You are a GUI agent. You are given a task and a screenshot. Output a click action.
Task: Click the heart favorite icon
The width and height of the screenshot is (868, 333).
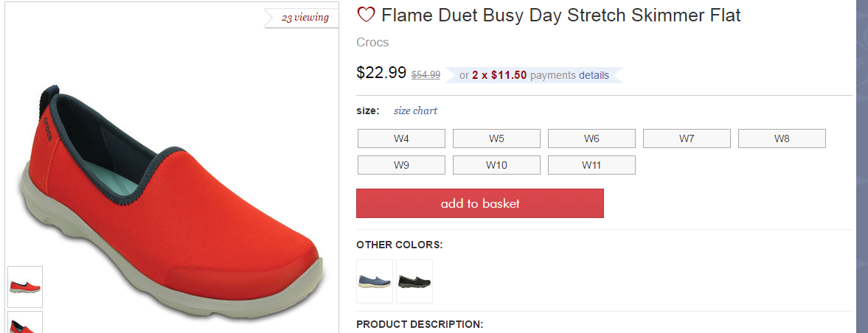366,15
